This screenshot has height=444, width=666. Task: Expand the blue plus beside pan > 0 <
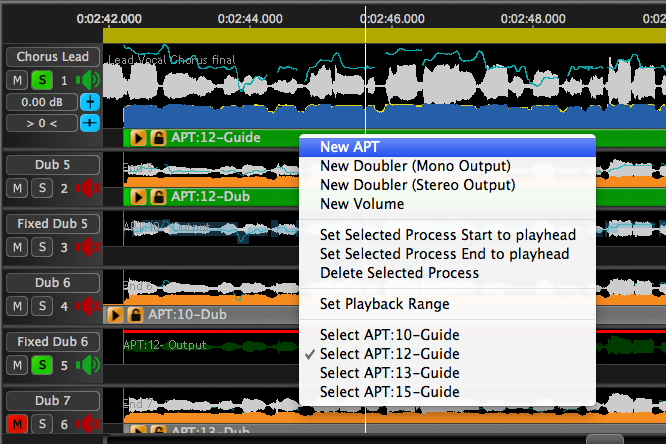tap(90, 123)
